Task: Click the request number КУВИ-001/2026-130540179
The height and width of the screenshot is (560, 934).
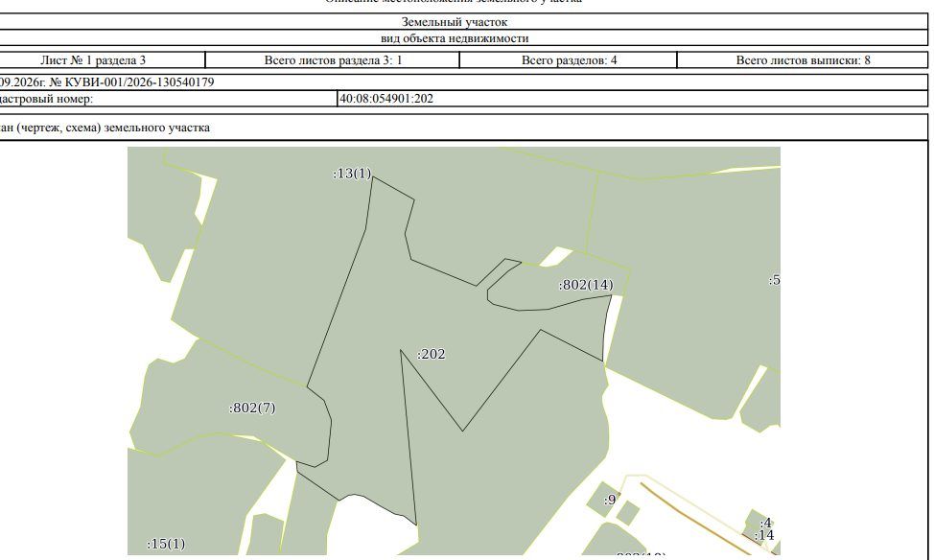Action: 139,82
